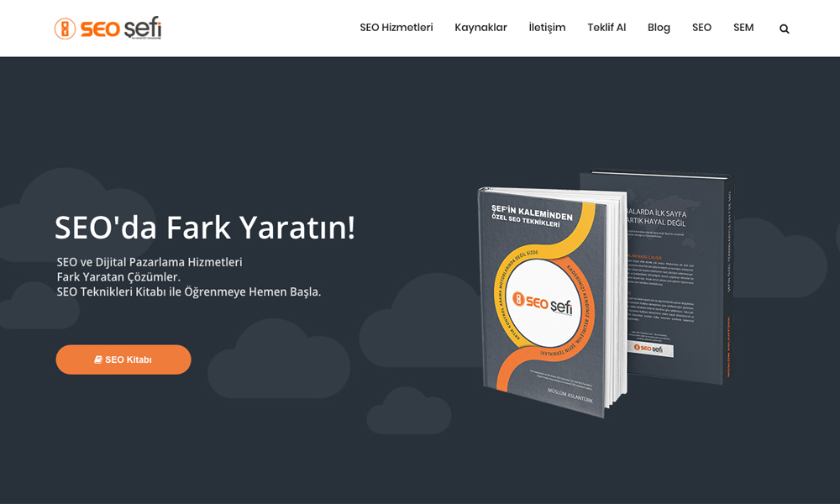840x504 pixels.
Task: Go to the Kaynaklar menu item
Action: 480,28
